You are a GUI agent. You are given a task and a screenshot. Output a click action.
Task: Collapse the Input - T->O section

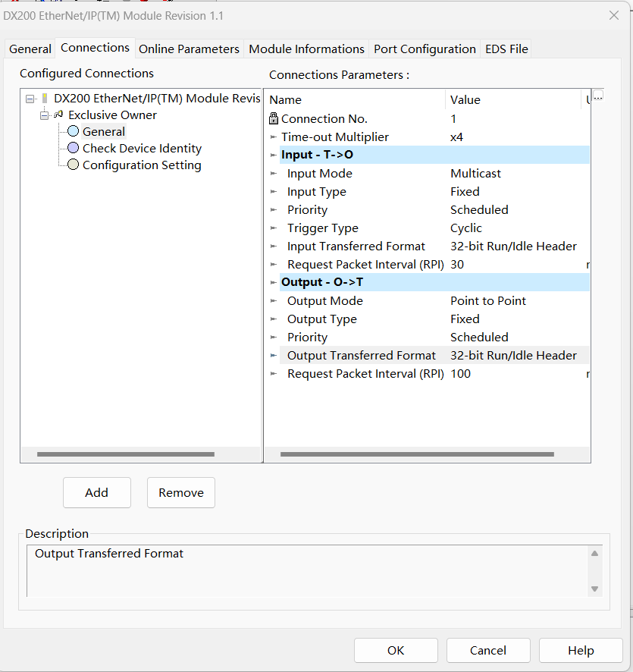[274, 155]
